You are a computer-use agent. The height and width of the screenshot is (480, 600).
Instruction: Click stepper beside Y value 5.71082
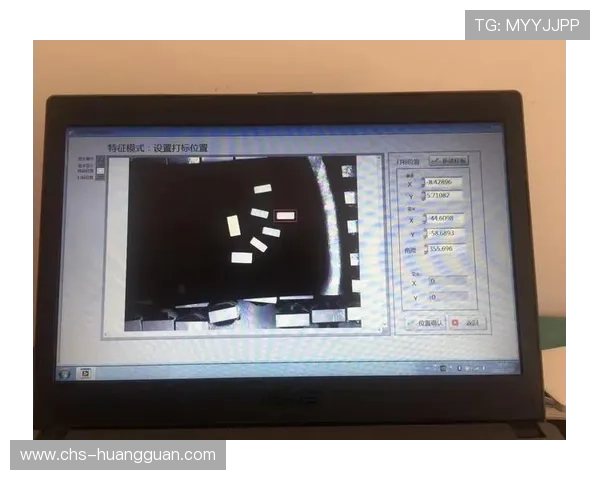(x=425, y=196)
